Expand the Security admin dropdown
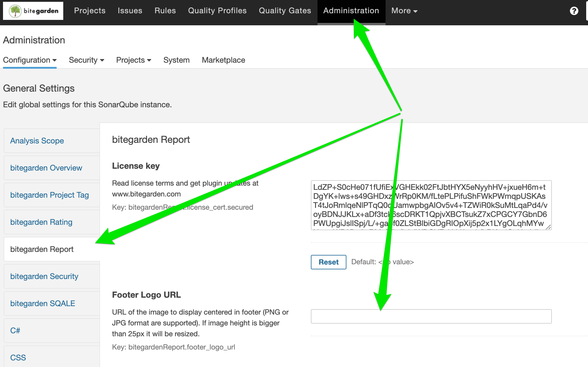Screen dimensions: 588x367 (86, 60)
